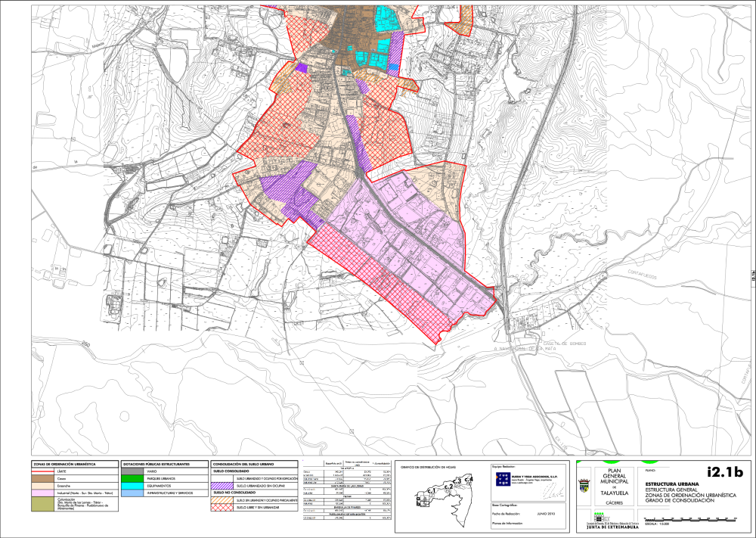The image size is (756, 538).
Task: Click the CASETA DE BOMBEO map label
Action: pos(565,344)
